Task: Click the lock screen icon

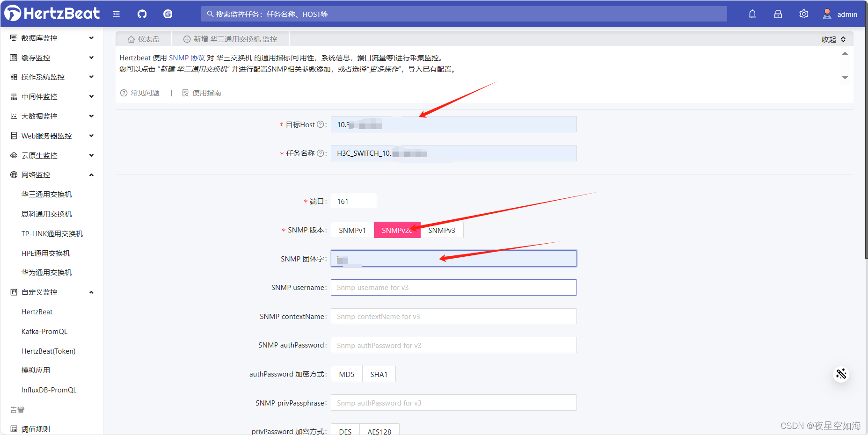Action: [x=778, y=14]
